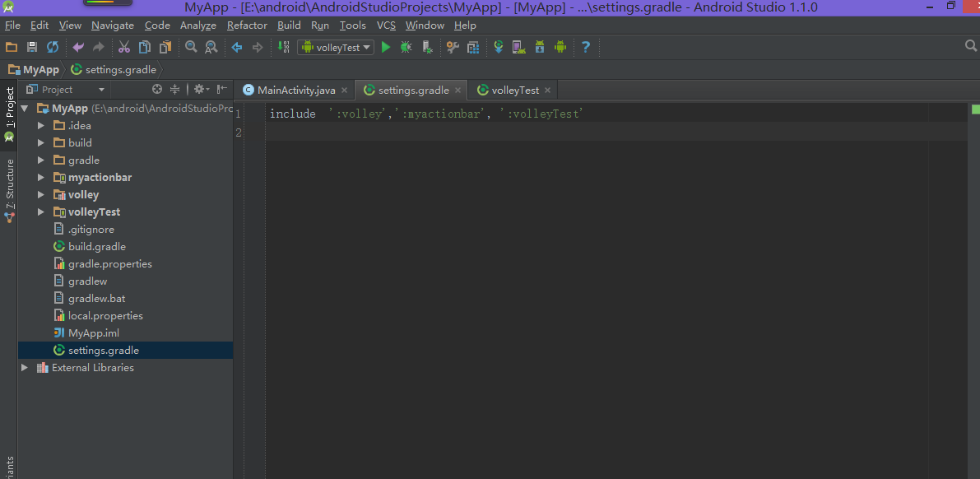This screenshot has height=479, width=980.
Task: Click settings.gradle in the navigation breadcrumb
Action: coord(114,69)
